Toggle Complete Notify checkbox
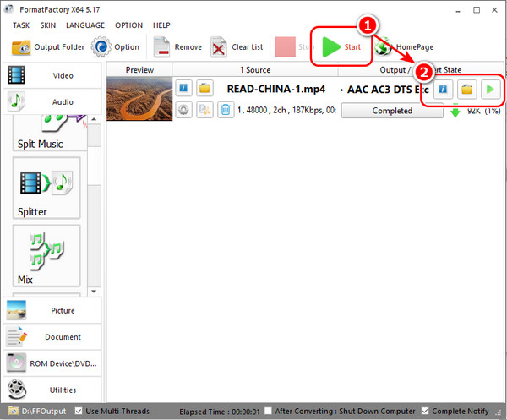Image resolution: width=507 pixels, height=420 pixels. click(x=425, y=411)
